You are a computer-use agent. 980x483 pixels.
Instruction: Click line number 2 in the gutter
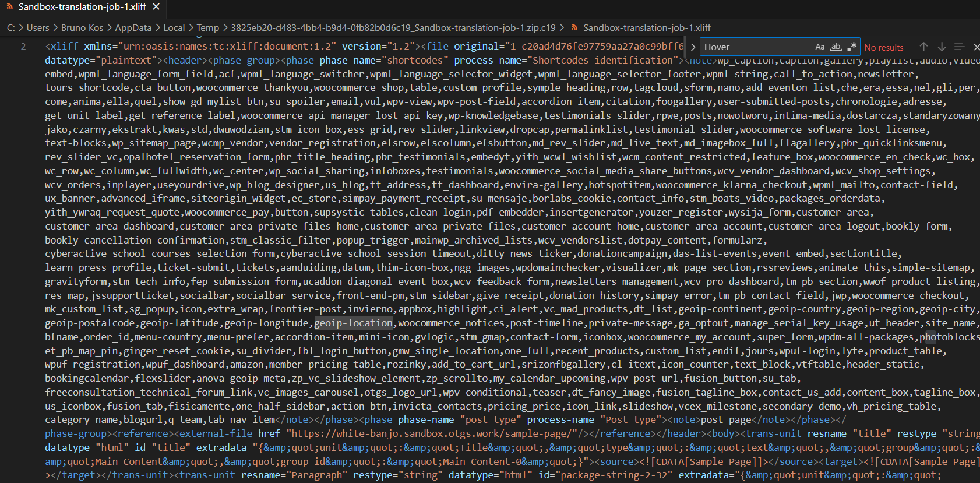point(23,46)
